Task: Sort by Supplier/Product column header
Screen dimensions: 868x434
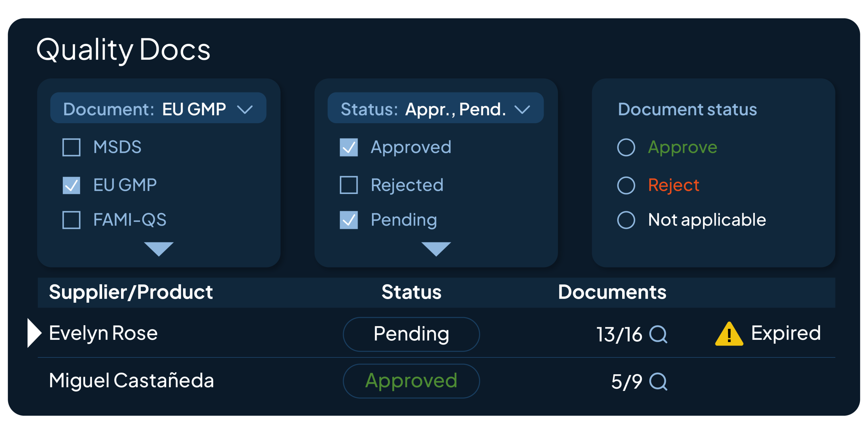Action: [131, 292]
